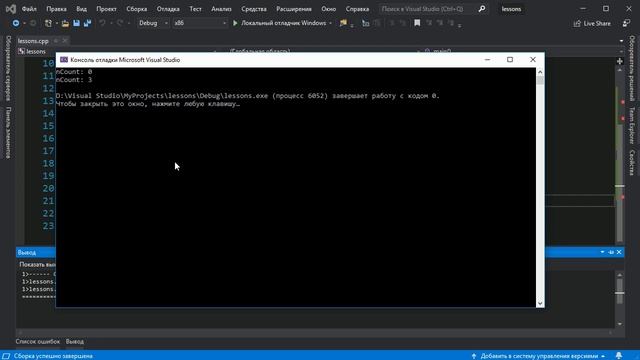Click the Save floppy disk icon
This screenshot has height=360, width=640.
(76, 23)
